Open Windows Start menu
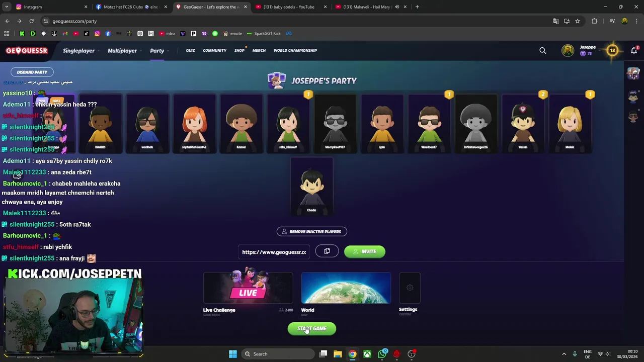The width and height of the screenshot is (644, 362). [x=233, y=354]
